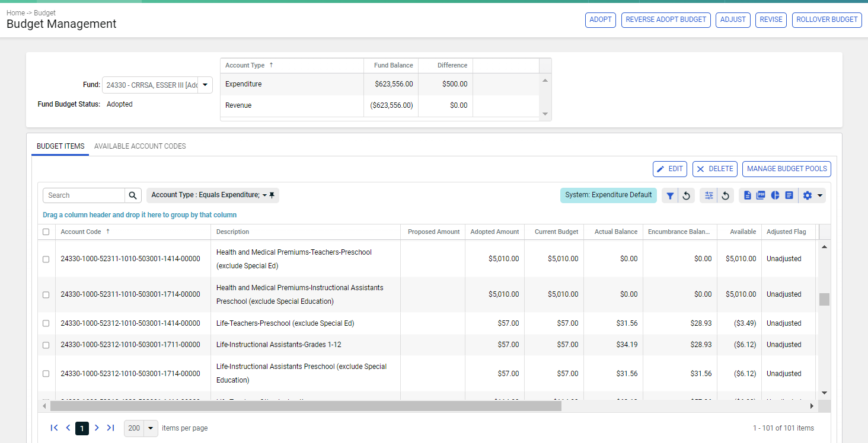Sort by Adopted Amount column header

point(494,232)
